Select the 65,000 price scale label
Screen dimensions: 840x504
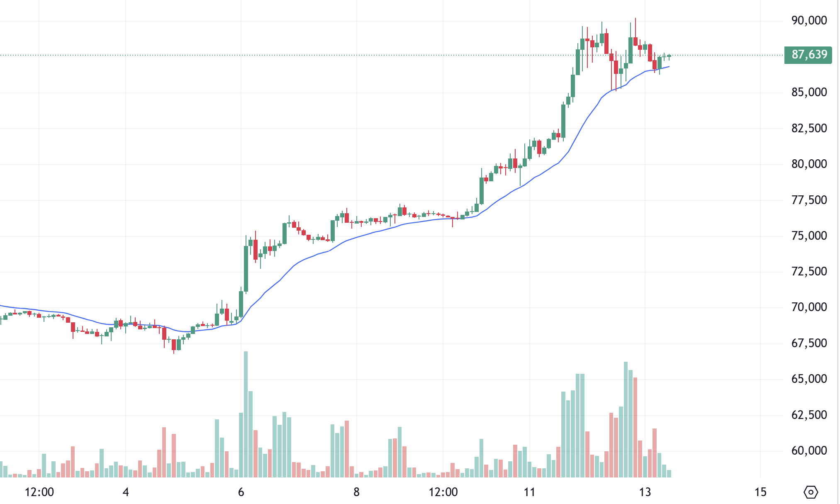pyautogui.click(x=809, y=379)
